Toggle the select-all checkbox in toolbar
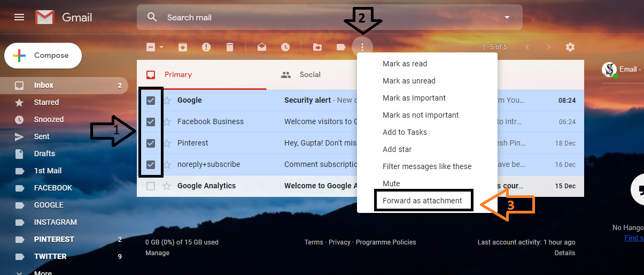 (151, 47)
